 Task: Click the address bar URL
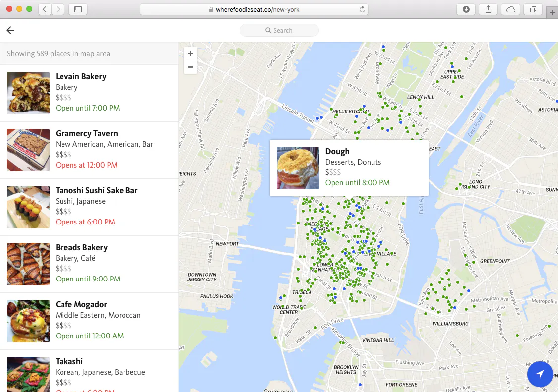(x=257, y=9)
